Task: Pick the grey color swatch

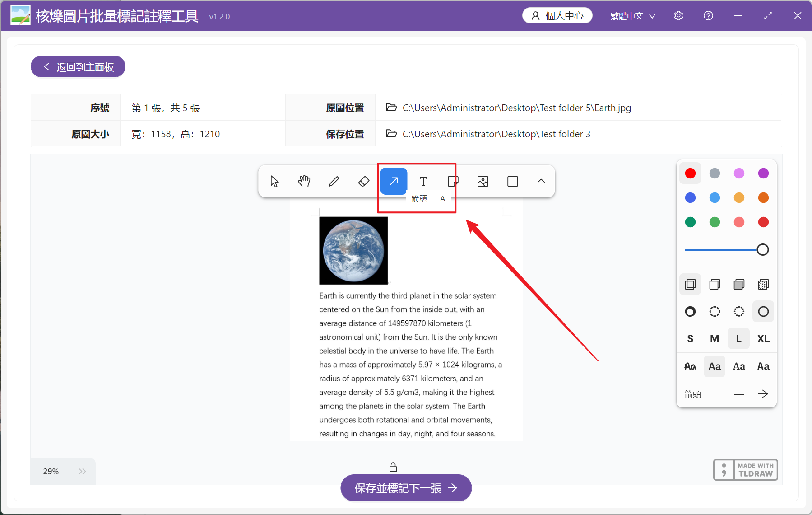Action: [x=715, y=173]
